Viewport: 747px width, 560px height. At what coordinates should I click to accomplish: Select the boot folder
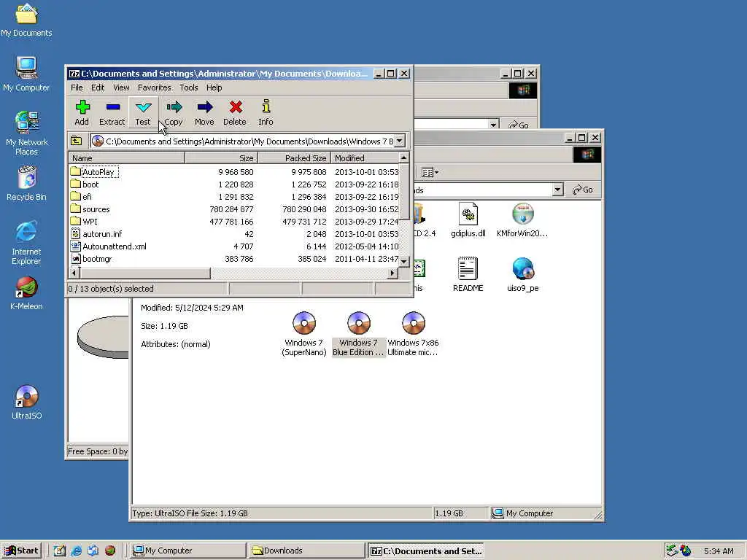pos(85,184)
